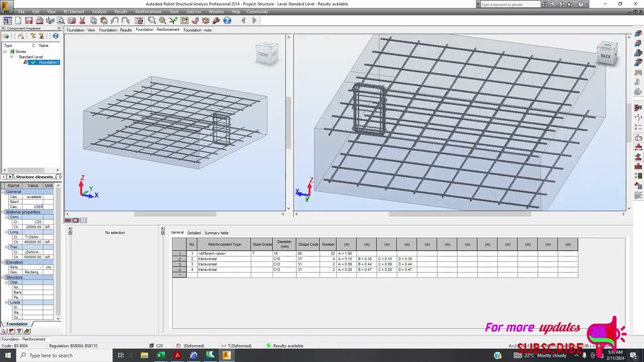Save the project with the floppy disk icon
Viewport: 644px width, 362px height.
click(x=29, y=21)
